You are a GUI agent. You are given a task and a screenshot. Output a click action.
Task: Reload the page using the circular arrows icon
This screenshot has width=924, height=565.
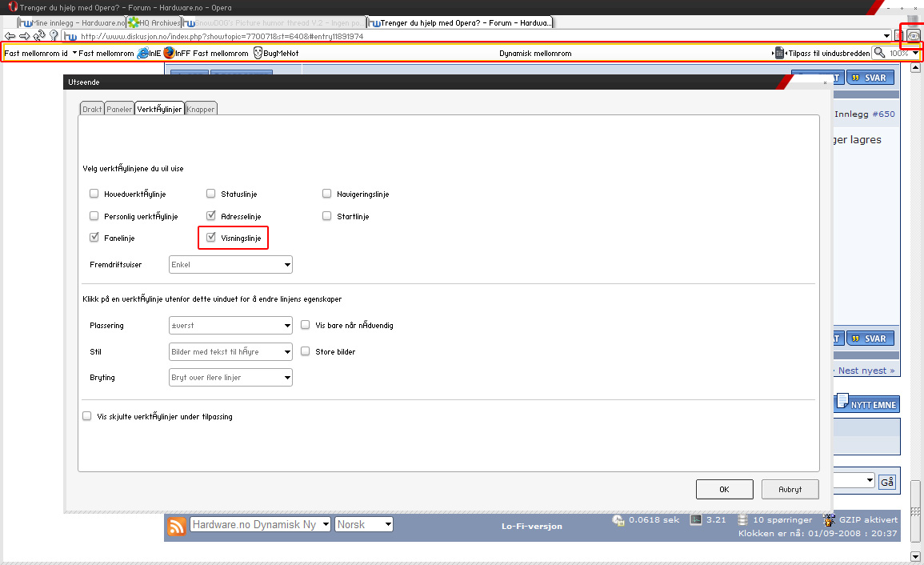(39, 36)
